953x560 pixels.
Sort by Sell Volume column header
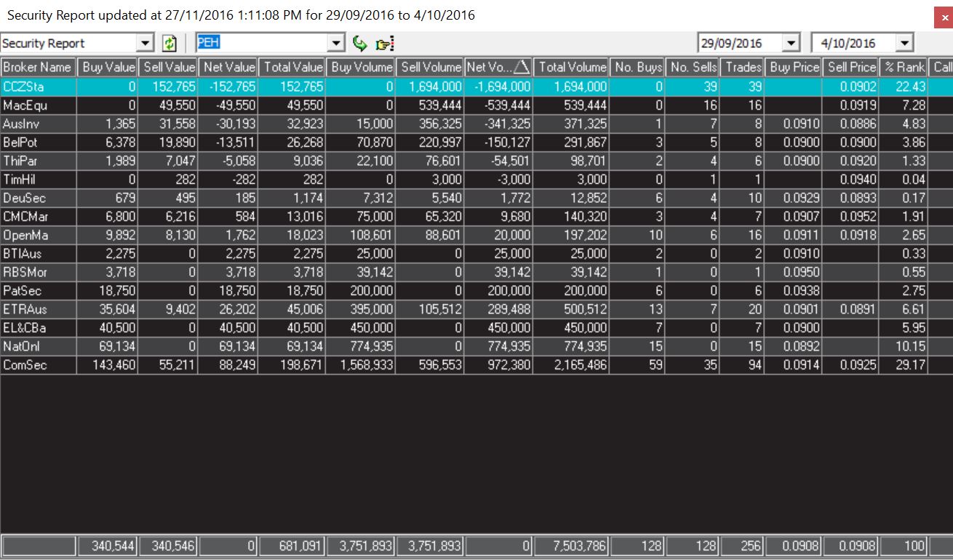tap(430, 67)
